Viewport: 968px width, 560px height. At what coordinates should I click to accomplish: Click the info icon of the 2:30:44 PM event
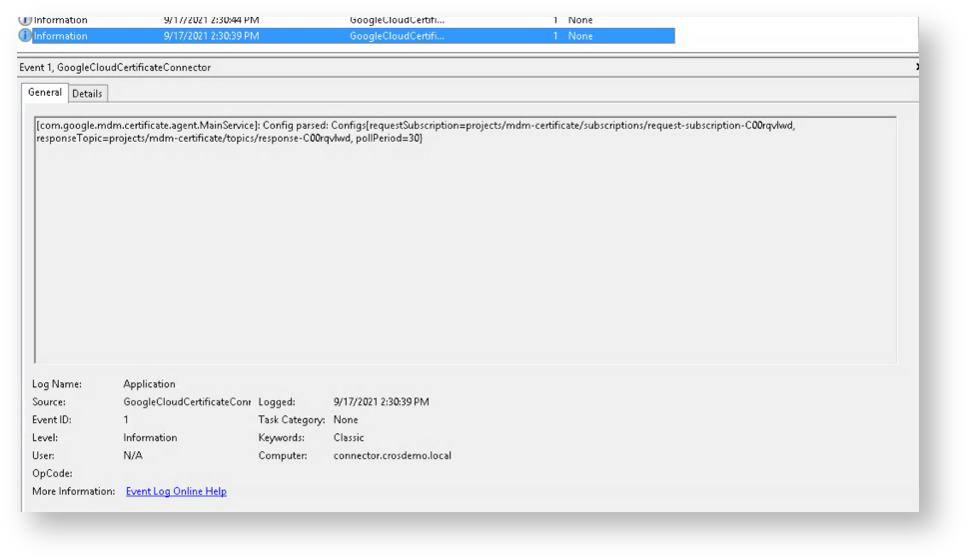[x=25, y=20]
